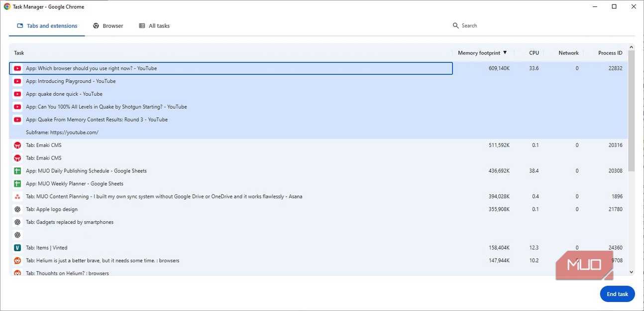Image resolution: width=644 pixels, height=311 pixels.
Task: Select second 'Tab: Emaki CMS' row
Action: coord(319,158)
